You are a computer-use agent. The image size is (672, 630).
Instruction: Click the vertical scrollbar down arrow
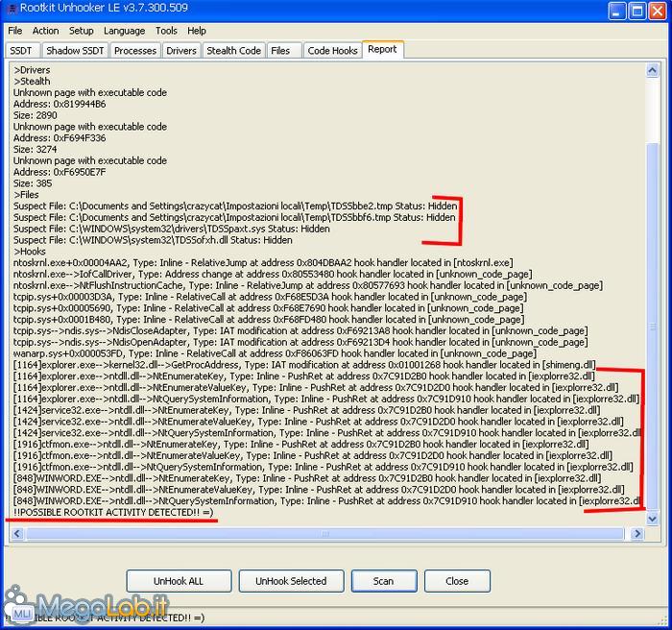pos(652,519)
